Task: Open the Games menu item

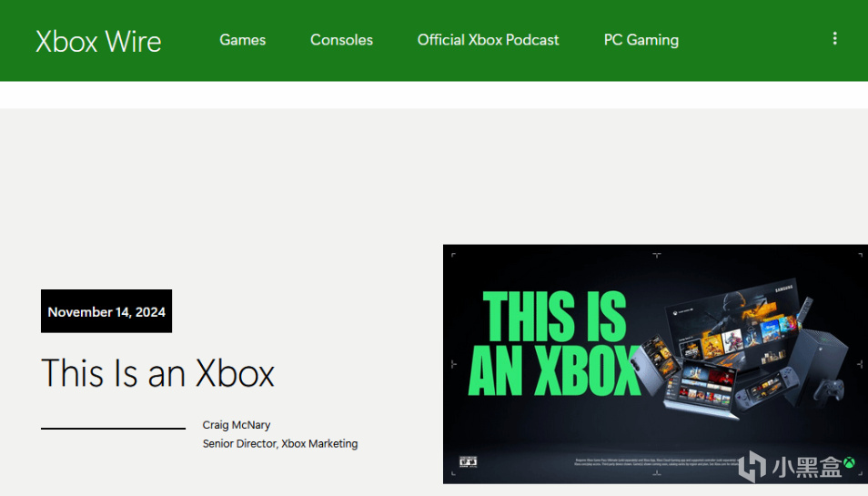Action: coord(242,40)
